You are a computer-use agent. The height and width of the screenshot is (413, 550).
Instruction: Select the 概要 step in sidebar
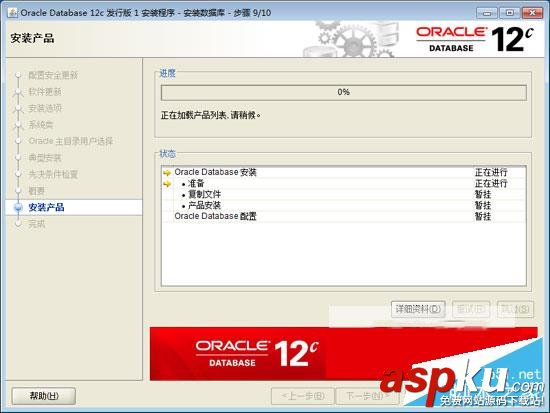(x=36, y=191)
